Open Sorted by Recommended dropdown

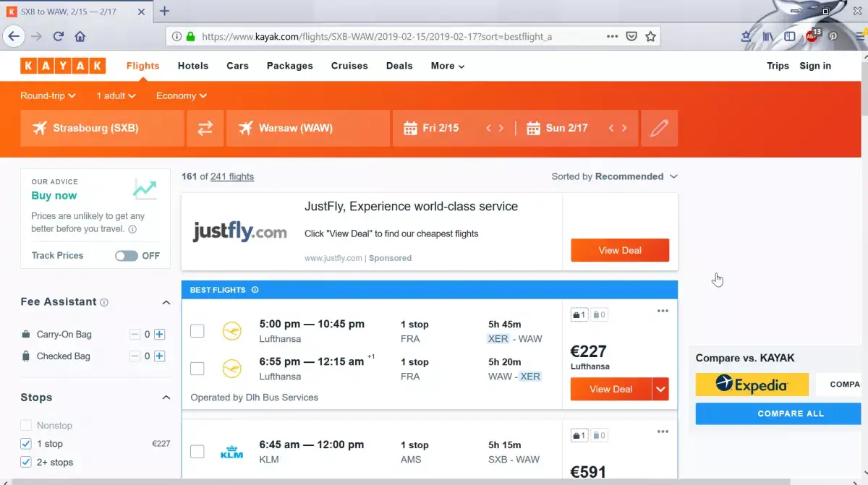coord(614,176)
